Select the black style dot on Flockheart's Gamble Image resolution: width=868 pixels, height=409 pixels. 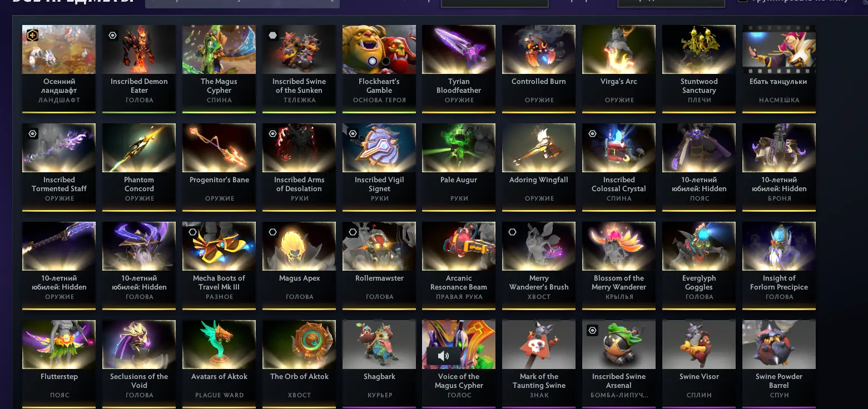pos(385,61)
